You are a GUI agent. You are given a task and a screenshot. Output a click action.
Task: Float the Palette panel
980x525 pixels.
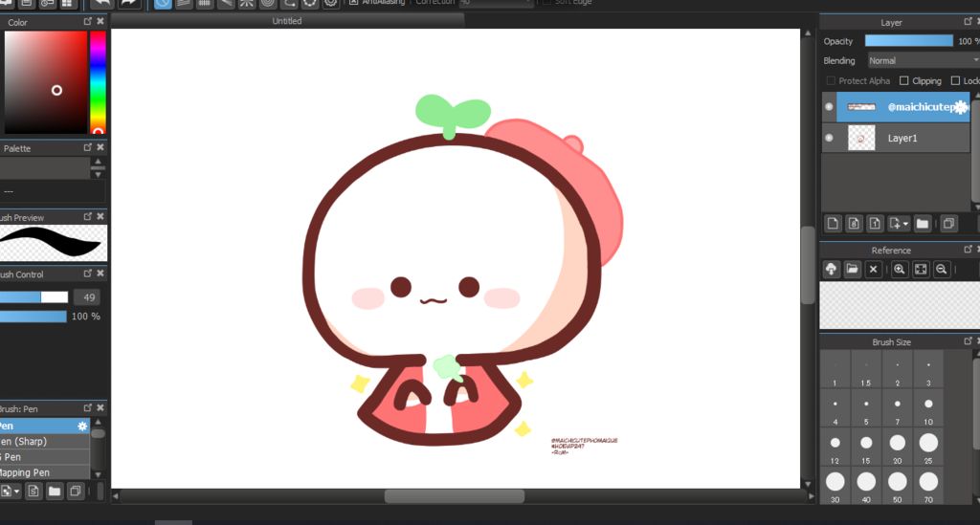(87, 147)
